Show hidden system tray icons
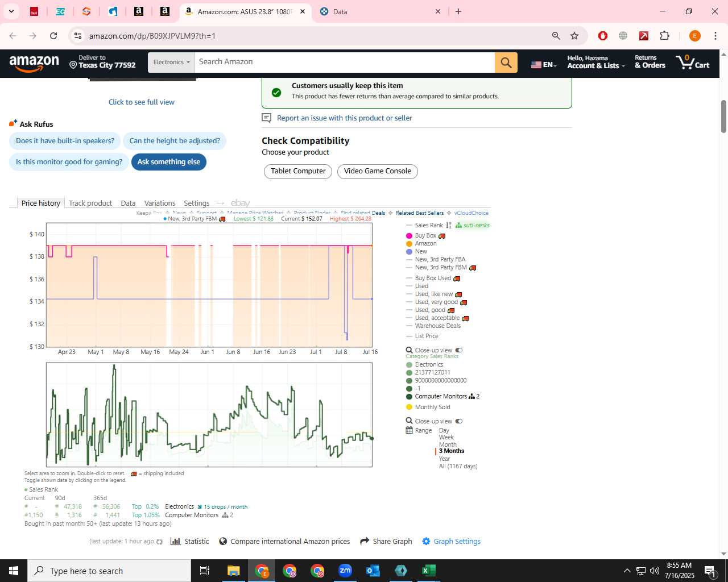The image size is (728, 582). click(627, 571)
